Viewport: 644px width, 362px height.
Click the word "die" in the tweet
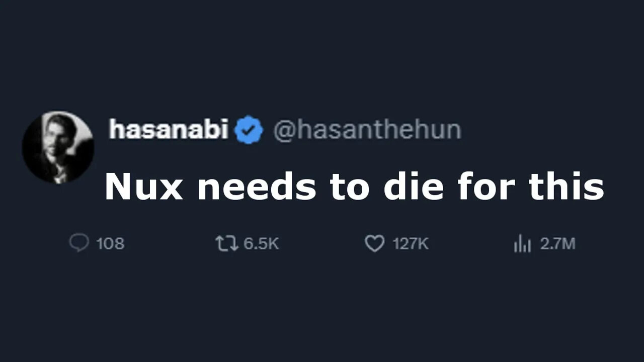coord(414,187)
